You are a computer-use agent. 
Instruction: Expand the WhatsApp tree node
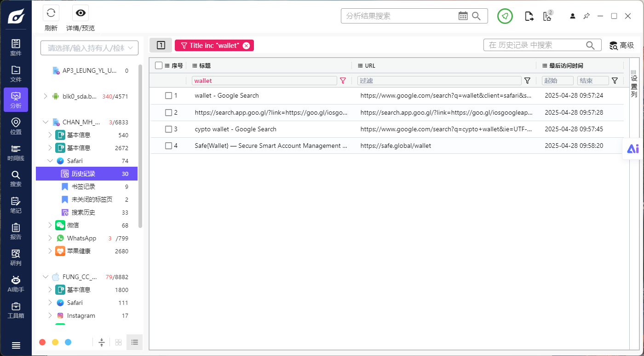click(51, 238)
